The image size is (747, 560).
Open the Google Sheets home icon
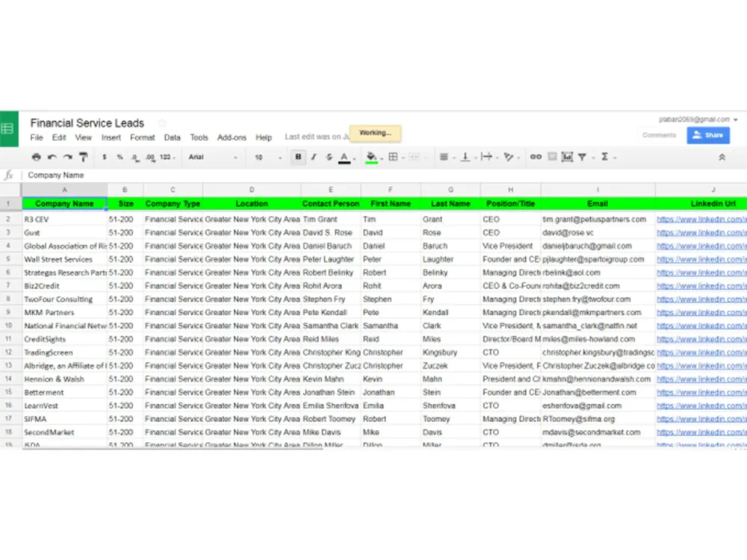pos(9,128)
